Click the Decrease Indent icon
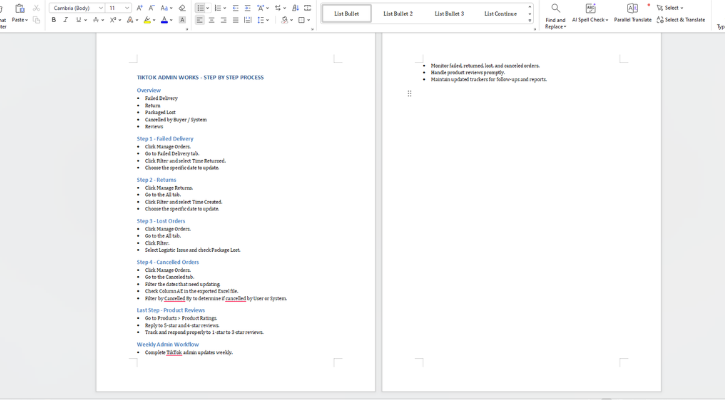Screen dimensions: 725x400 (x=235, y=8)
